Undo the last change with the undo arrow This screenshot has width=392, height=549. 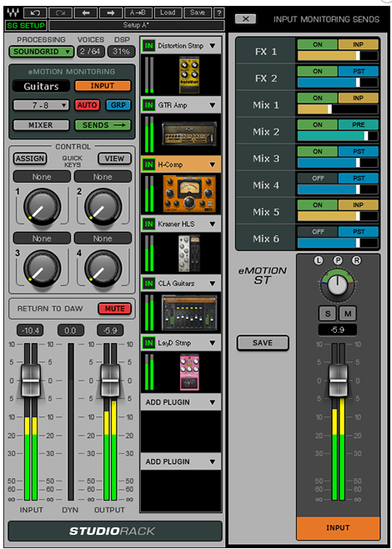[x=35, y=13]
